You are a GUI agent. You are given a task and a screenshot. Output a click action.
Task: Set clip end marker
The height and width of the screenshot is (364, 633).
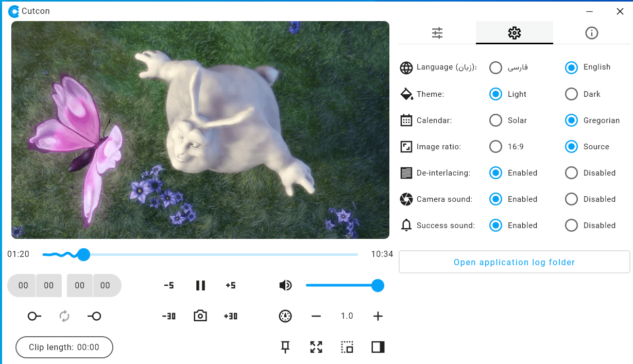94,316
